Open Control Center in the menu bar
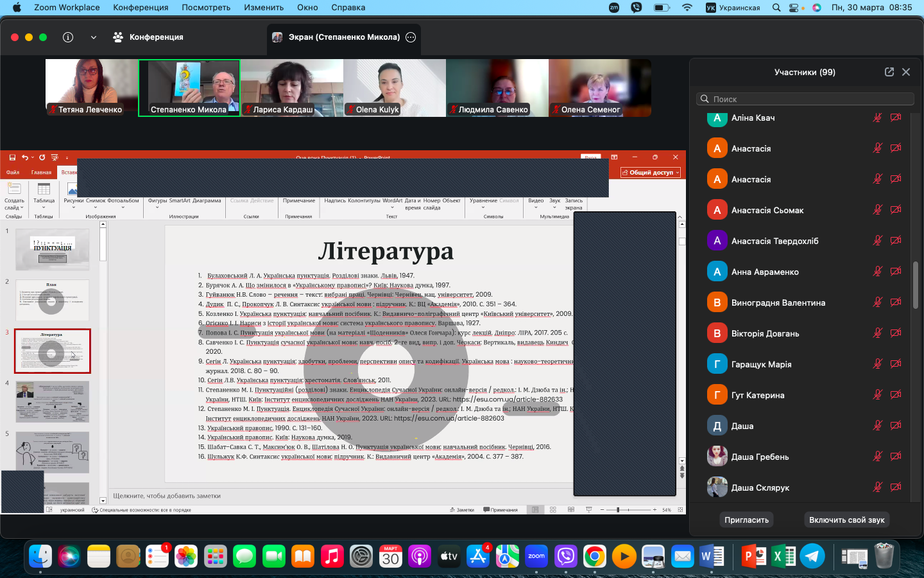Viewport: 924px width, 578px height. point(794,8)
